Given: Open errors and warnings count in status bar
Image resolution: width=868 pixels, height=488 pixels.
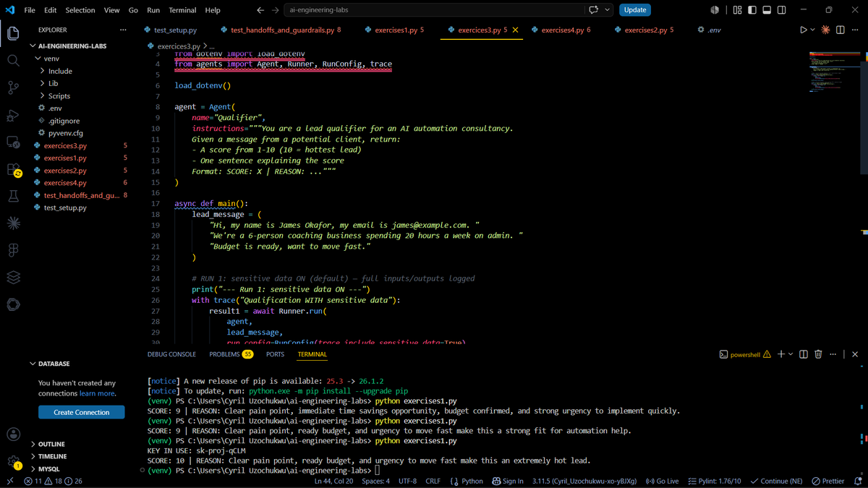Looking at the screenshot, I should (x=54, y=481).
